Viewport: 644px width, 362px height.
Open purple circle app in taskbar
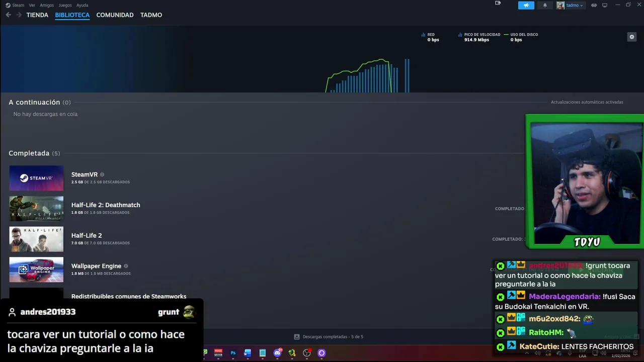pyautogui.click(x=321, y=353)
